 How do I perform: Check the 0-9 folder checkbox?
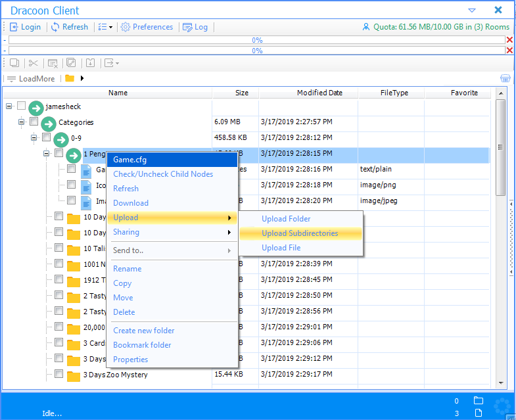pyautogui.click(x=47, y=137)
